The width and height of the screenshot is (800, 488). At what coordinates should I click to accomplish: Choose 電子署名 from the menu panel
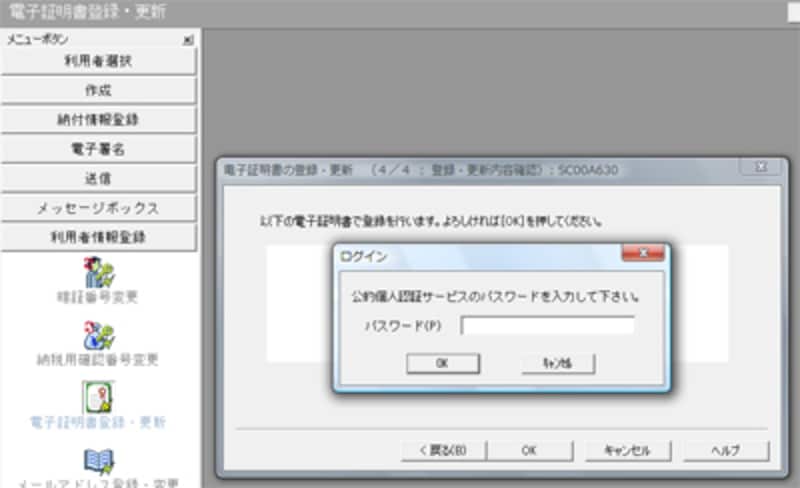pos(98,149)
